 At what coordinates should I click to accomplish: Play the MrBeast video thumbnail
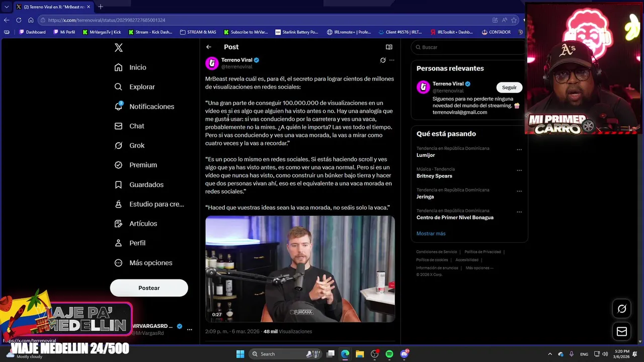pyautogui.click(x=300, y=269)
